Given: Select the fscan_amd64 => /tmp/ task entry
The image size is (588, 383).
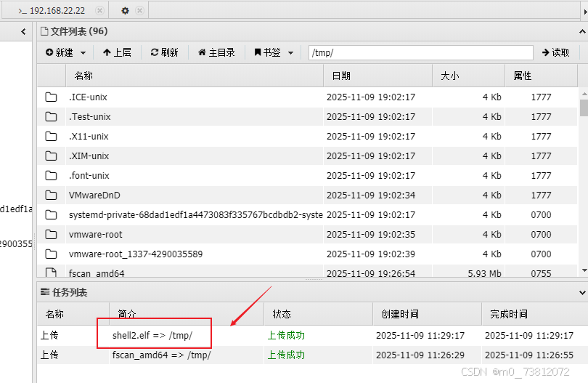Looking at the screenshot, I should [162, 355].
